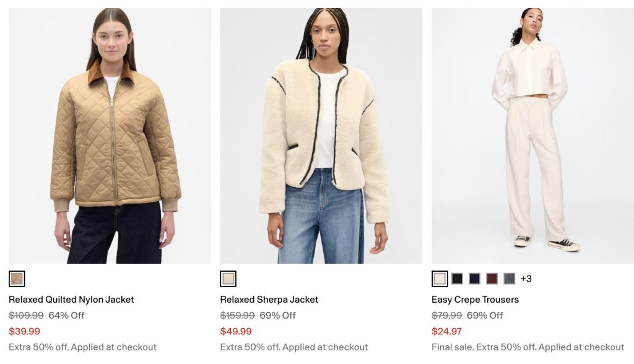Choose the black swatch for Easy Crepe Trousers
Image resolution: width=634 pixels, height=364 pixels.
pyautogui.click(x=458, y=279)
